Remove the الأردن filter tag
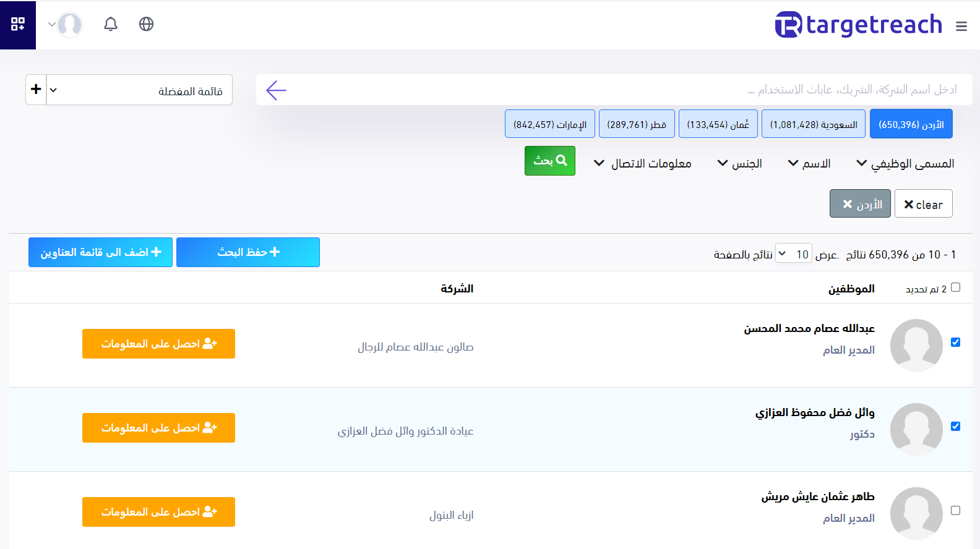 click(848, 204)
